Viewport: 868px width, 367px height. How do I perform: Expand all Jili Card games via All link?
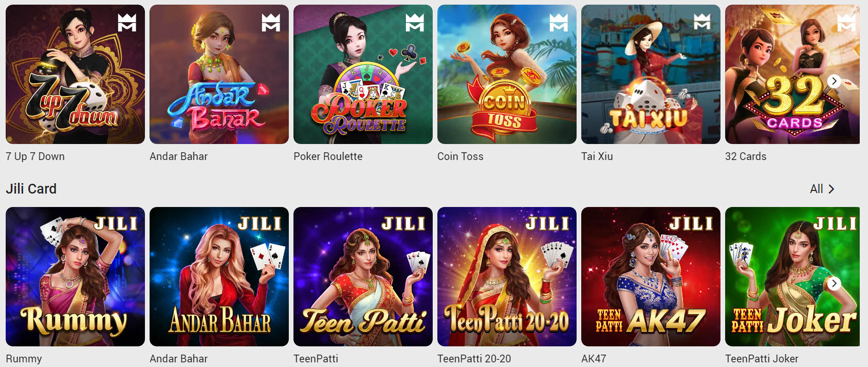[822, 189]
